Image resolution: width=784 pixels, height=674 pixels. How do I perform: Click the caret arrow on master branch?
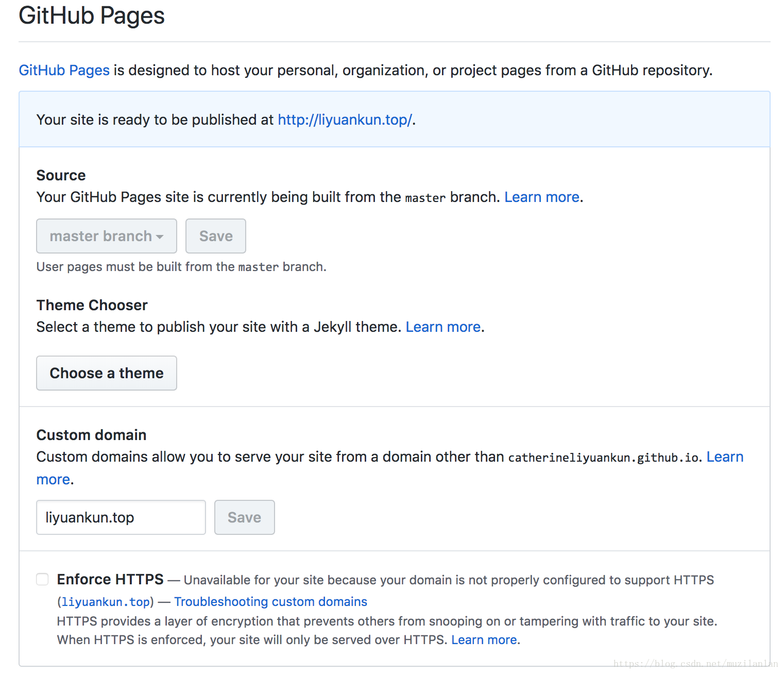160,237
